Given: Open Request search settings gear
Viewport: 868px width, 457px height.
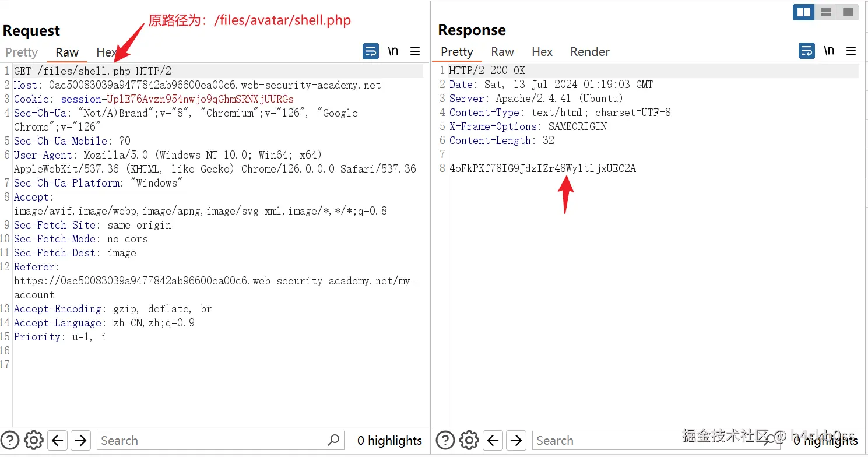Looking at the screenshot, I should (33, 440).
